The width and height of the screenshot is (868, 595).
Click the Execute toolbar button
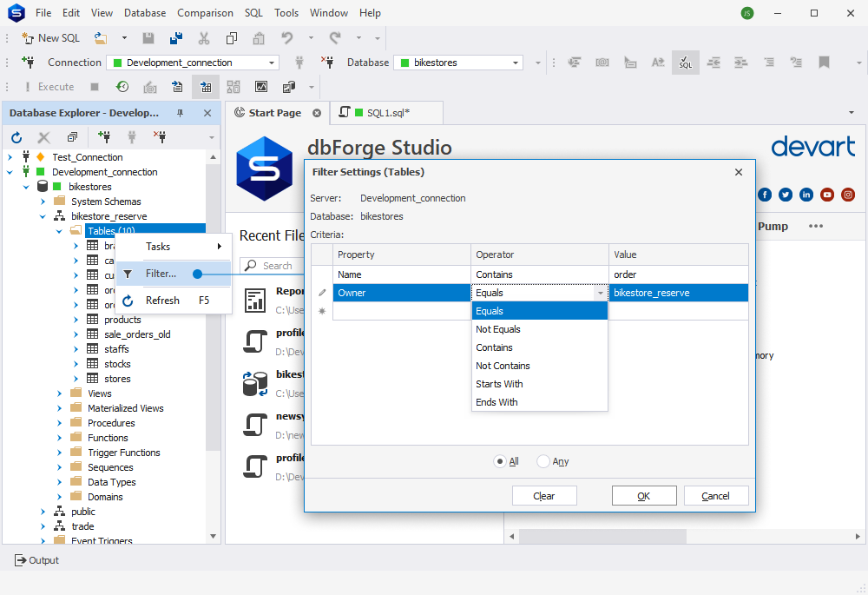49,87
